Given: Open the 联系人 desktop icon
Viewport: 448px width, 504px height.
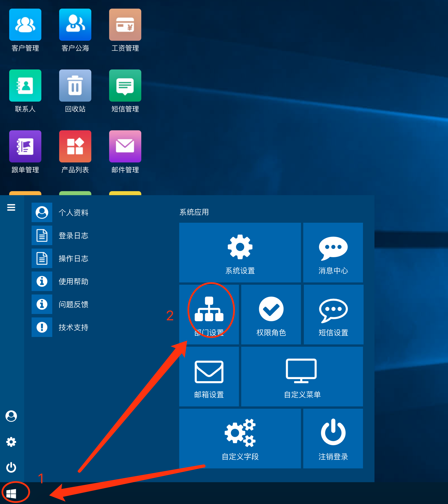Looking at the screenshot, I should [x=25, y=86].
